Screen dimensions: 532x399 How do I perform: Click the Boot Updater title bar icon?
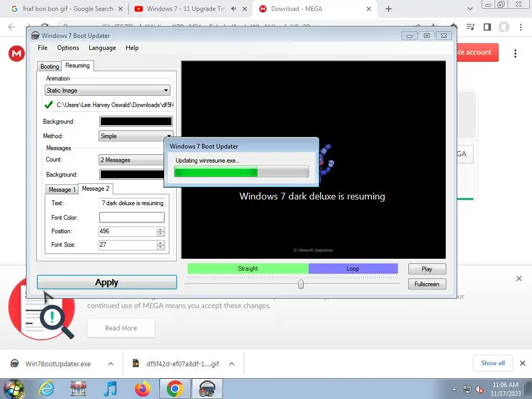pos(35,36)
